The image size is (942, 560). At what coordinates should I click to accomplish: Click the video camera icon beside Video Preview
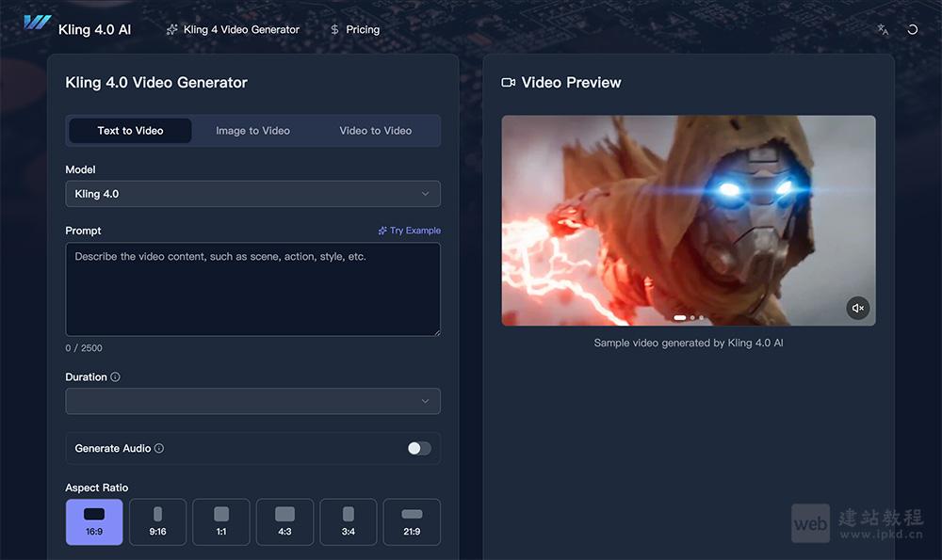509,83
